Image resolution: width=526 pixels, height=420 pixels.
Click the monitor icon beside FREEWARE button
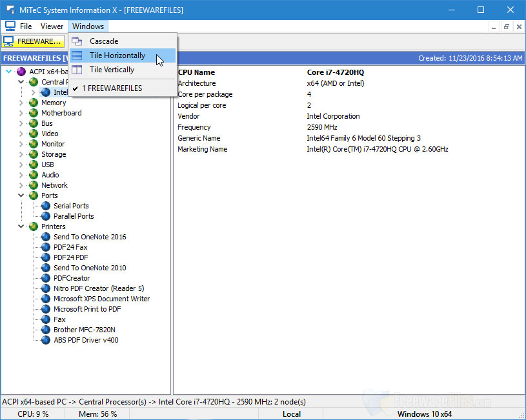(x=9, y=41)
